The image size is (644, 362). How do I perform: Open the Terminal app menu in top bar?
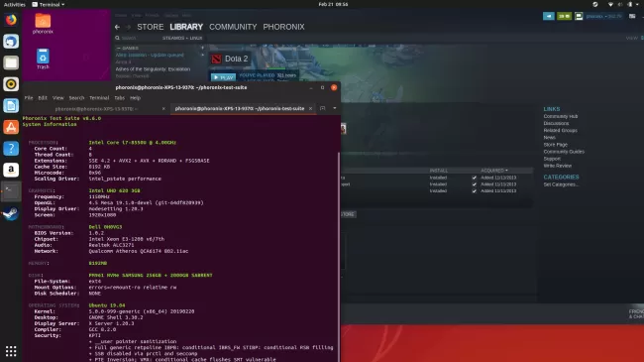point(49,4)
